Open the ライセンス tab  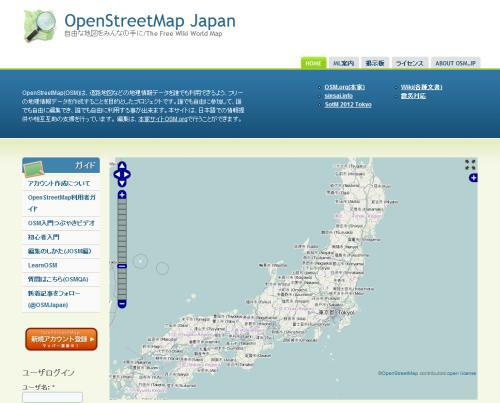pos(410,63)
